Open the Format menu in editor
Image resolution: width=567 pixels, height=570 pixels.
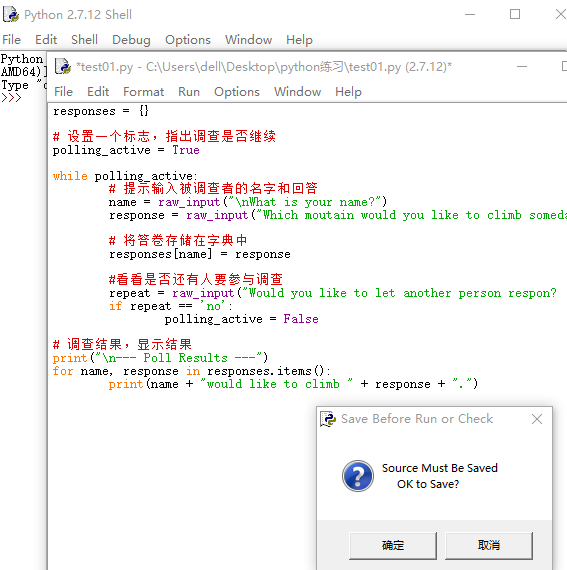[144, 92]
